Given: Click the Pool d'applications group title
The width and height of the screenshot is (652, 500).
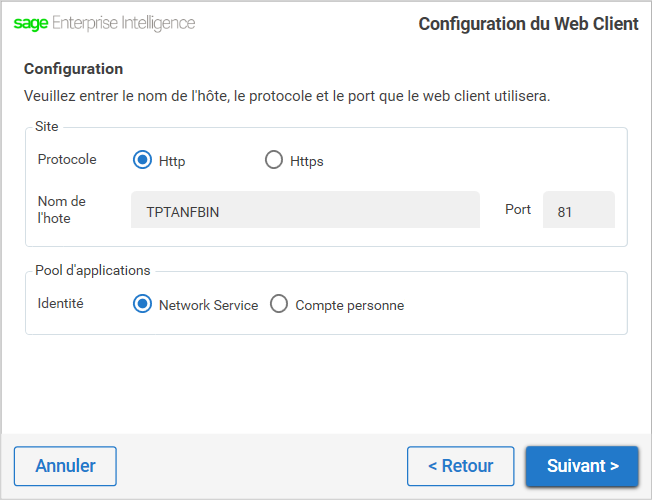Looking at the screenshot, I should pyautogui.click(x=93, y=270).
